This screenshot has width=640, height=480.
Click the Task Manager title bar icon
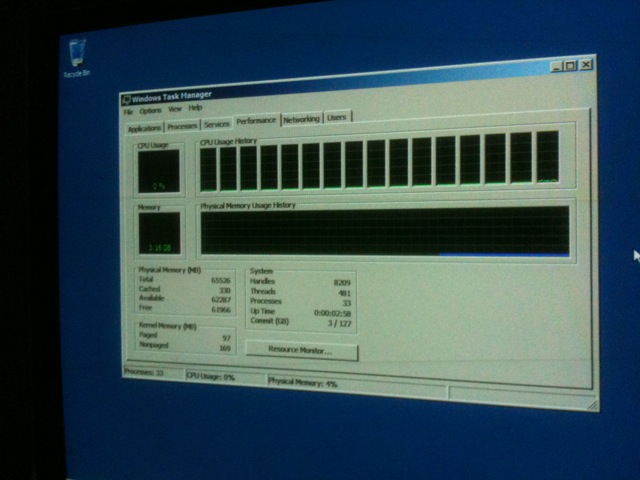[x=127, y=100]
